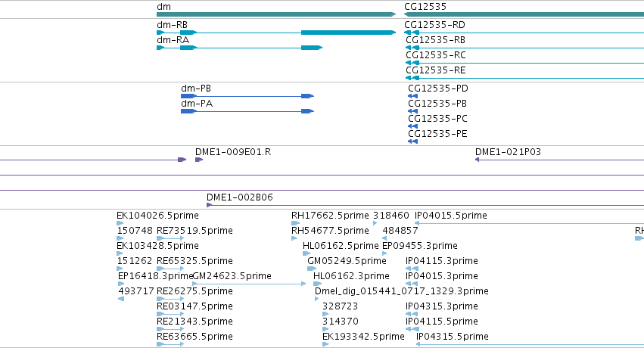This screenshot has width=644, height=348.
Task: Click the CG12535-RD transcript label
Action: (x=434, y=25)
